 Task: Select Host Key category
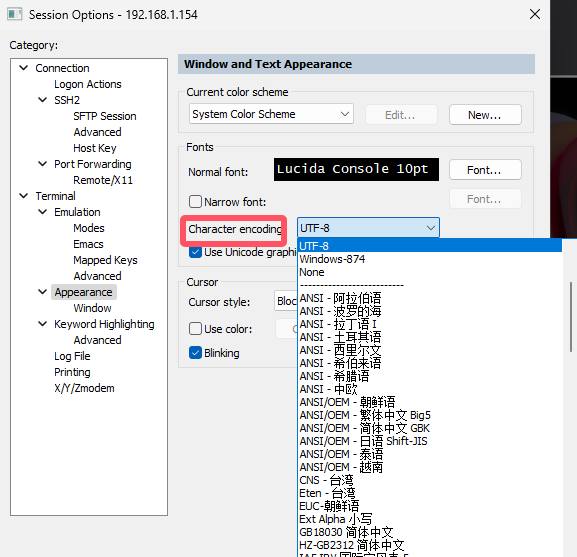click(95, 148)
